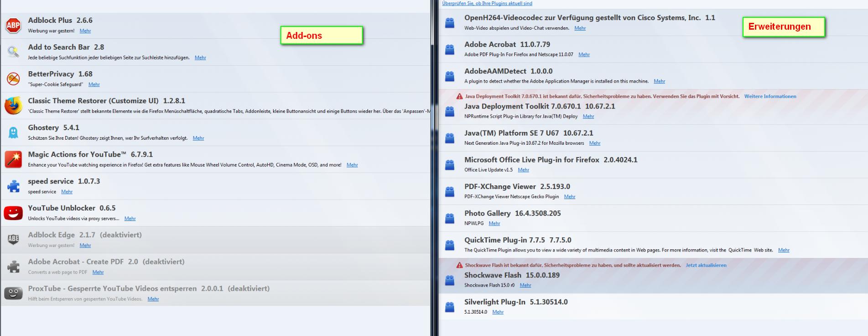This screenshot has height=336, width=868.
Task: Open 'Mehr' link under PDF-XChange Viewer
Action: click(570, 197)
